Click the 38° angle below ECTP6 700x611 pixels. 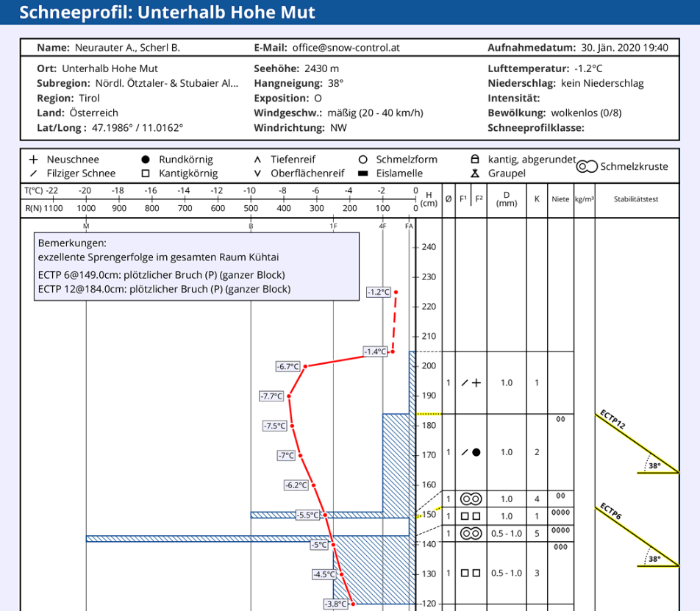[654, 559]
